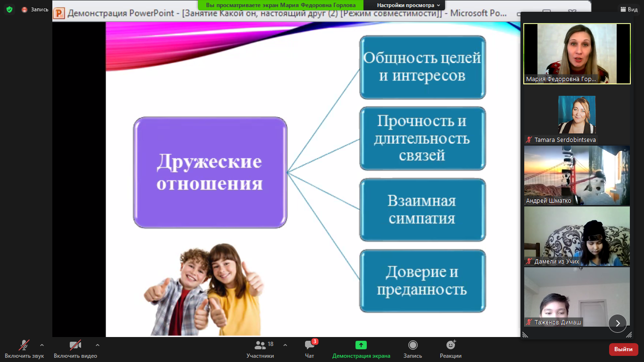Click the Запись record button in toolbar
Viewport: 644px width, 362px height.
413,349
